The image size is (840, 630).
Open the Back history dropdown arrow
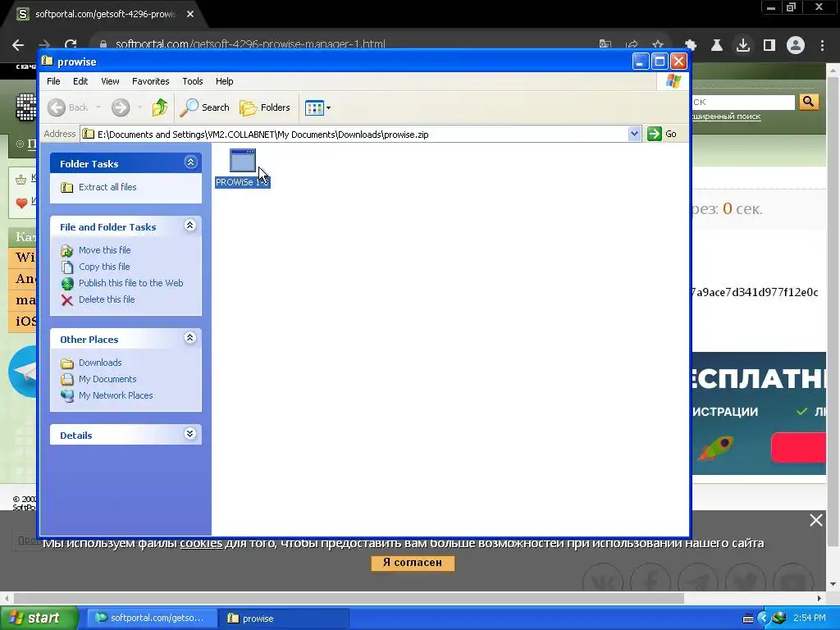click(98, 107)
